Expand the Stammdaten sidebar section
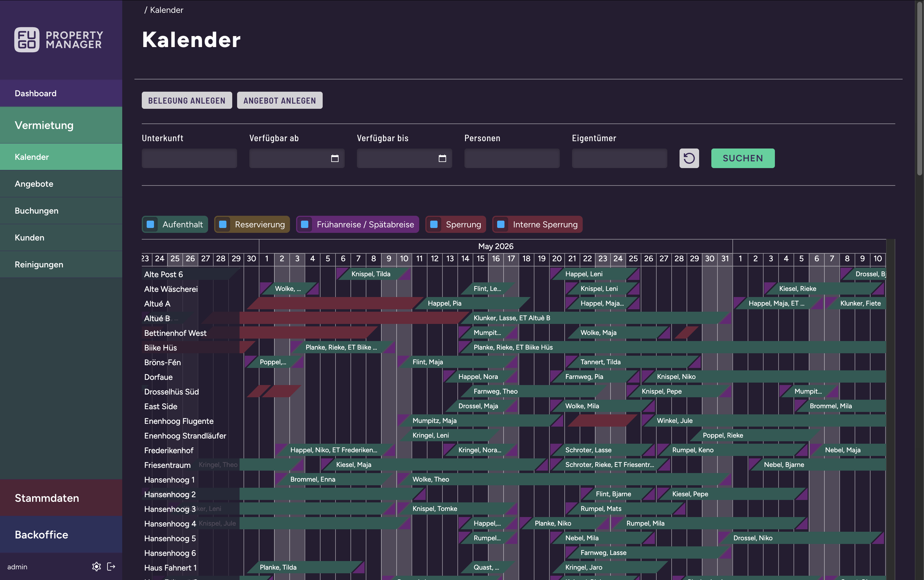924x580 pixels. click(x=61, y=498)
